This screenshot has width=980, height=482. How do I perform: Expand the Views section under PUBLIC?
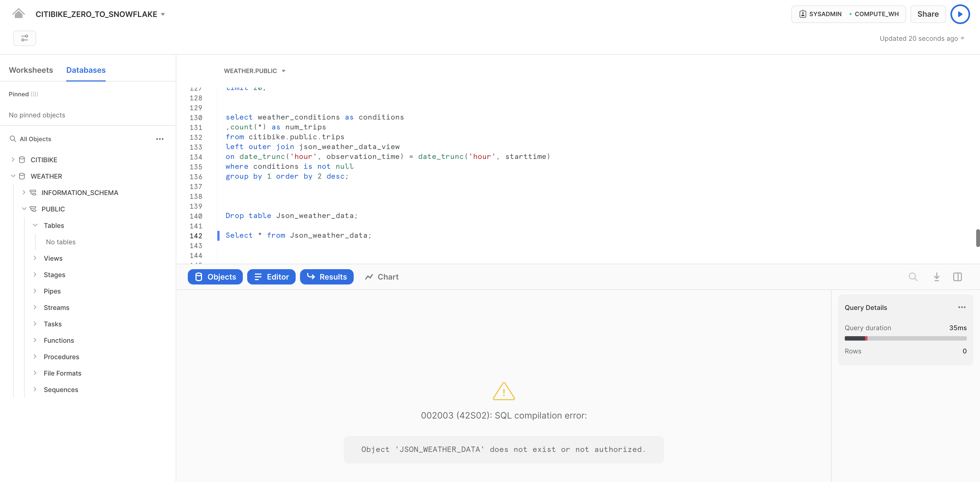[35, 258]
